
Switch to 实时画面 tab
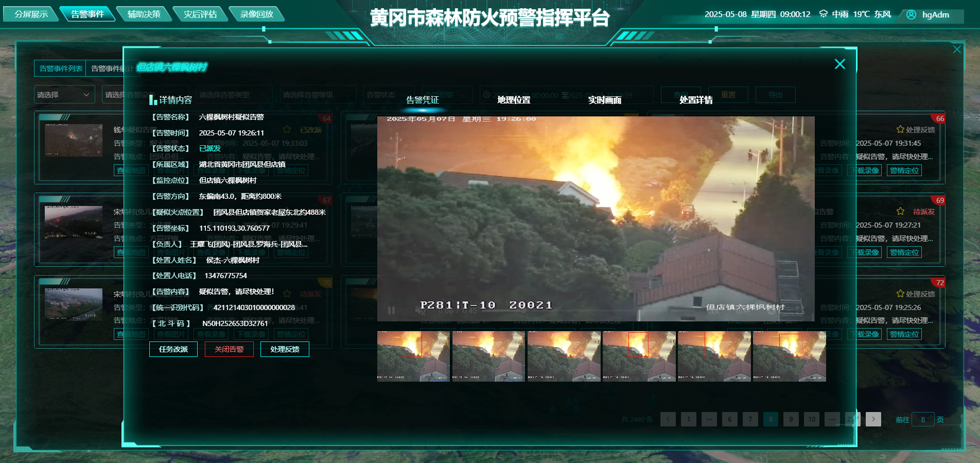click(x=605, y=100)
